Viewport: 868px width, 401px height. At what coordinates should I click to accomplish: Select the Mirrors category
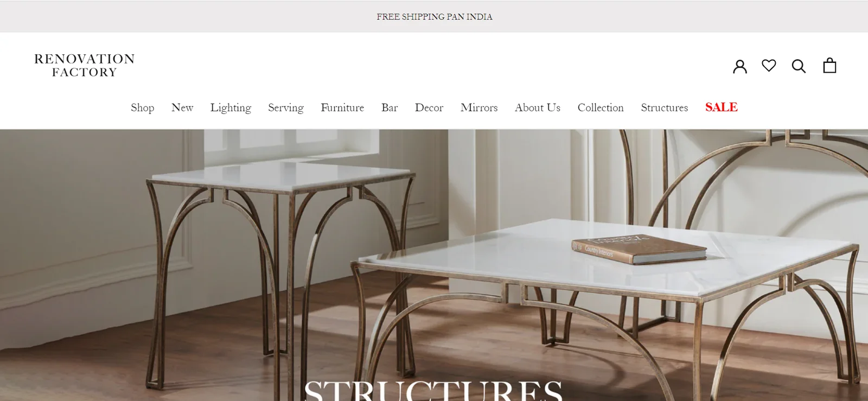tap(479, 107)
